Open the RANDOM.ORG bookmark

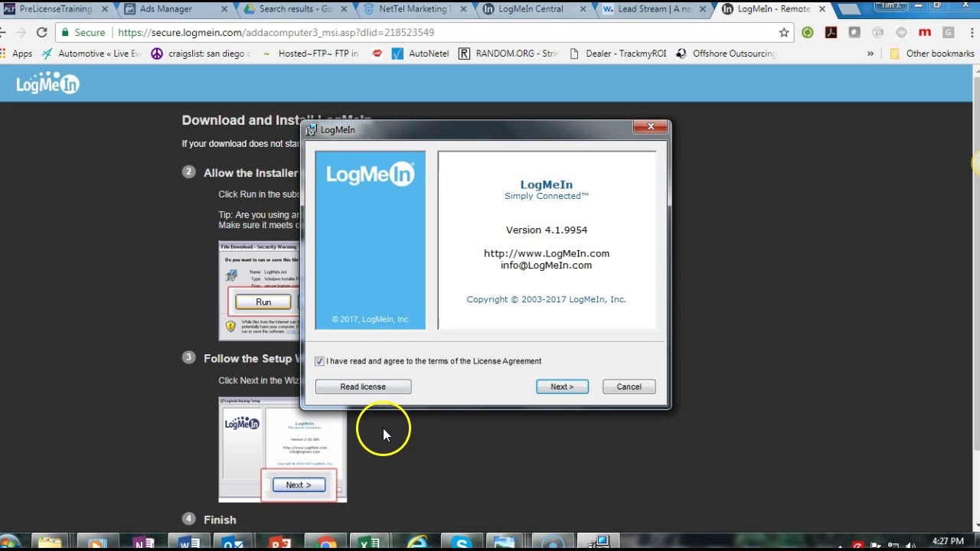click(508, 54)
